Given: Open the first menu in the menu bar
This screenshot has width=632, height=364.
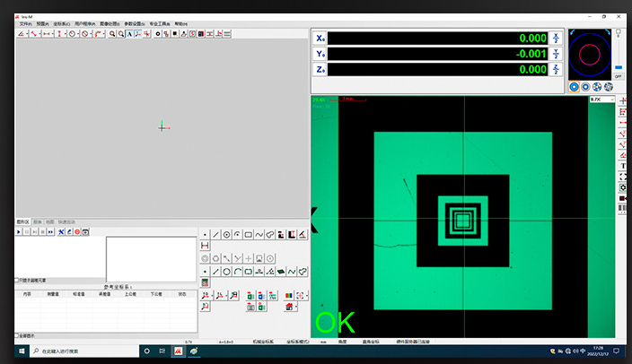Looking at the screenshot, I should point(25,23).
